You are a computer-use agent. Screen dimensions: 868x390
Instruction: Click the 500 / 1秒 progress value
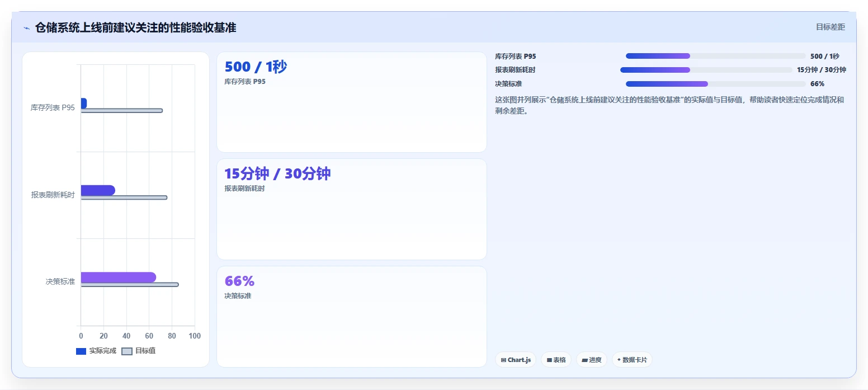pos(824,56)
